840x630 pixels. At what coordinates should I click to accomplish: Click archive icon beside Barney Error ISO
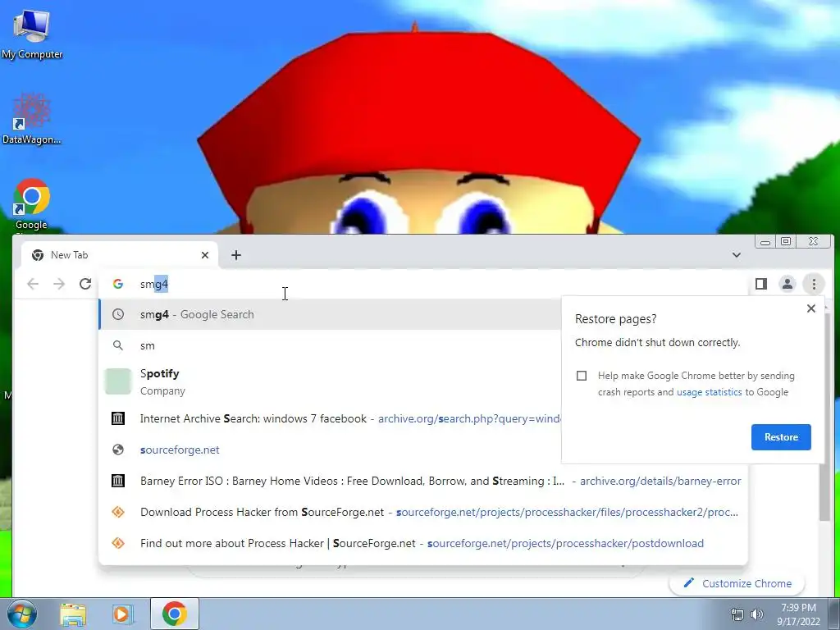[x=118, y=481]
